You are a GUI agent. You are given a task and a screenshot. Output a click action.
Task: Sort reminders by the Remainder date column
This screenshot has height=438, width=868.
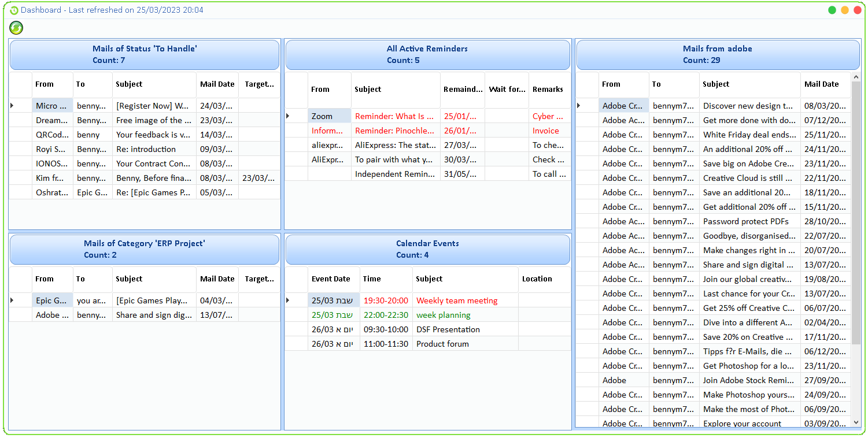[x=463, y=90]
